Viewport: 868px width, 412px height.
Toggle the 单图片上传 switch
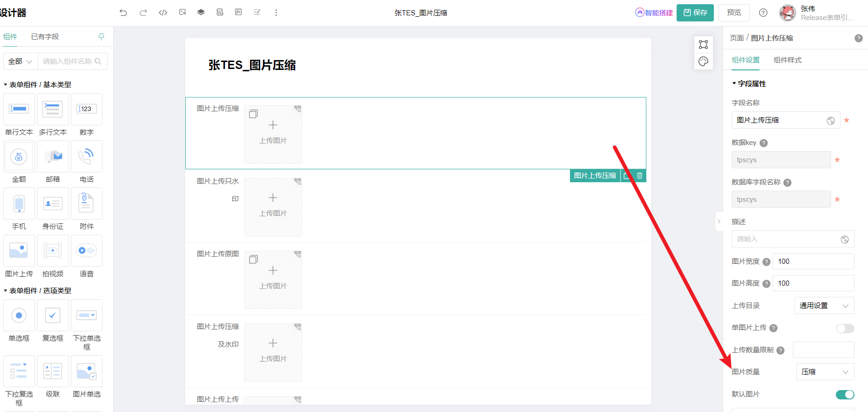[x=845, y=328]
